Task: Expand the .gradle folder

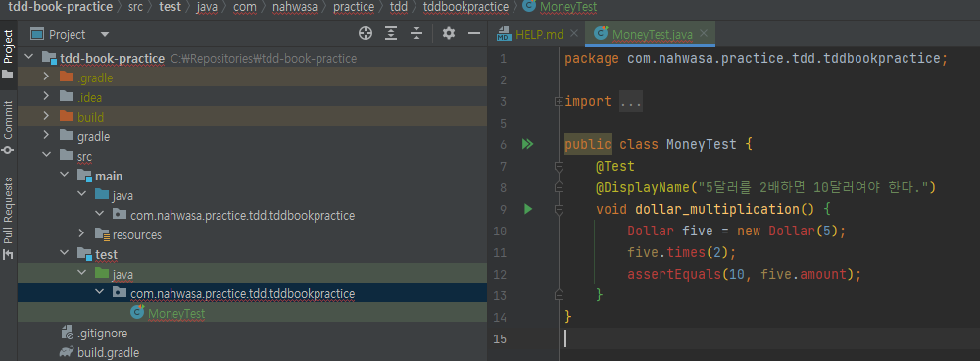Action: coord(46,77)
